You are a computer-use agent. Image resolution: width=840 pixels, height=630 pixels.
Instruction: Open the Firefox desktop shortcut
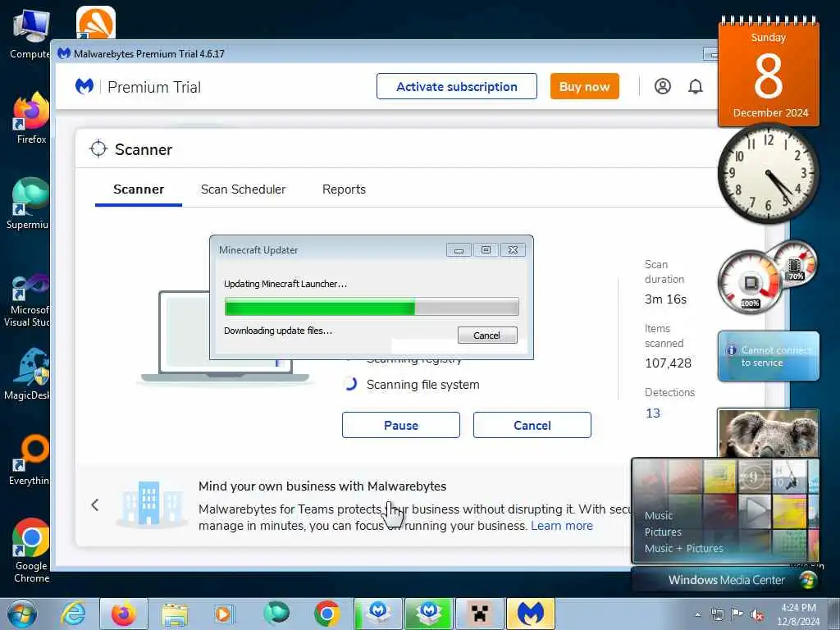click(x=31, y=118)
